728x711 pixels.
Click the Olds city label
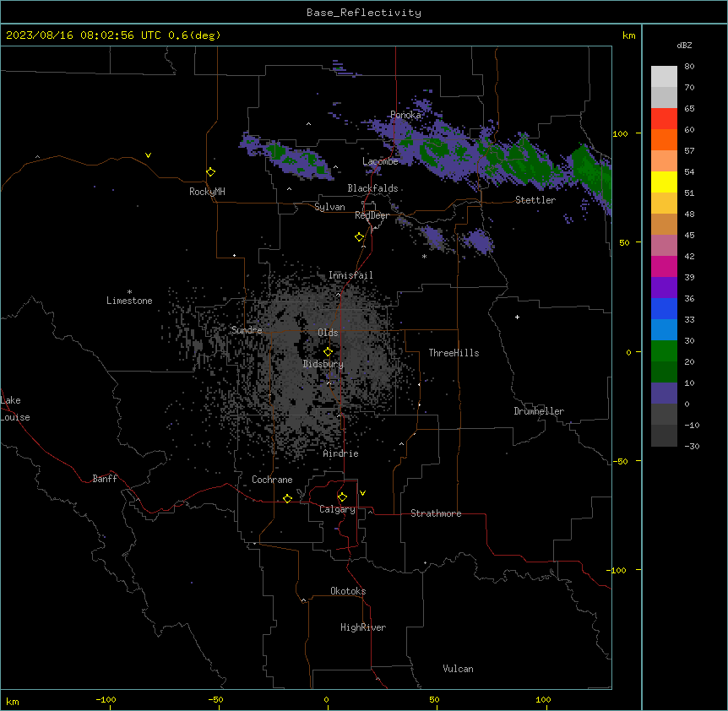(328, 333)
